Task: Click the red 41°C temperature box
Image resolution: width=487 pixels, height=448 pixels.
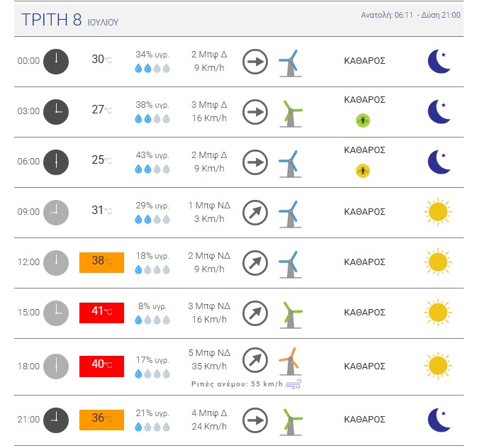Action: [101, 313]
